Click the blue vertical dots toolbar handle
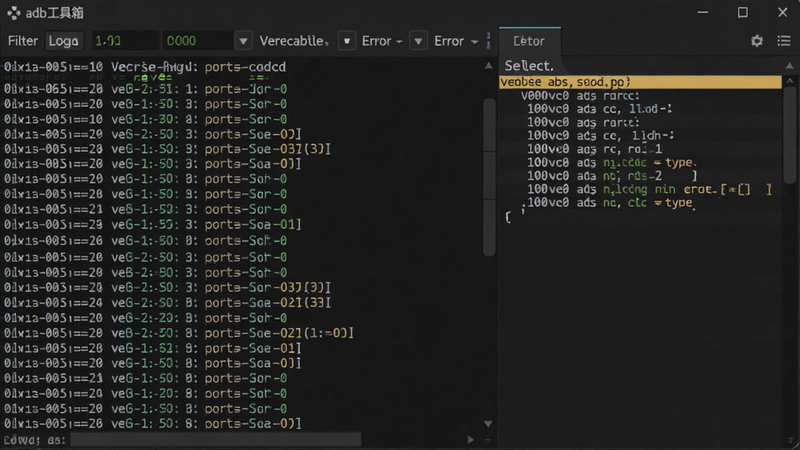 [x=489, y=41]
